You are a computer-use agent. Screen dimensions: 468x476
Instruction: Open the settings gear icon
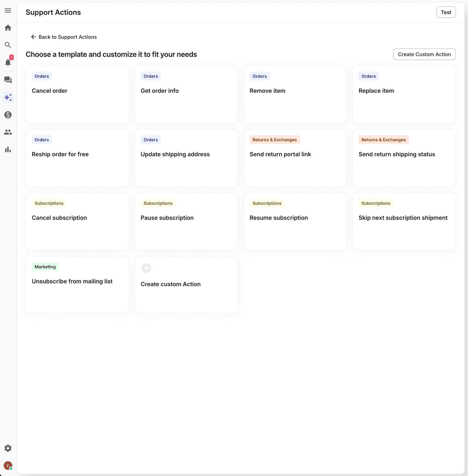[8, 448]
